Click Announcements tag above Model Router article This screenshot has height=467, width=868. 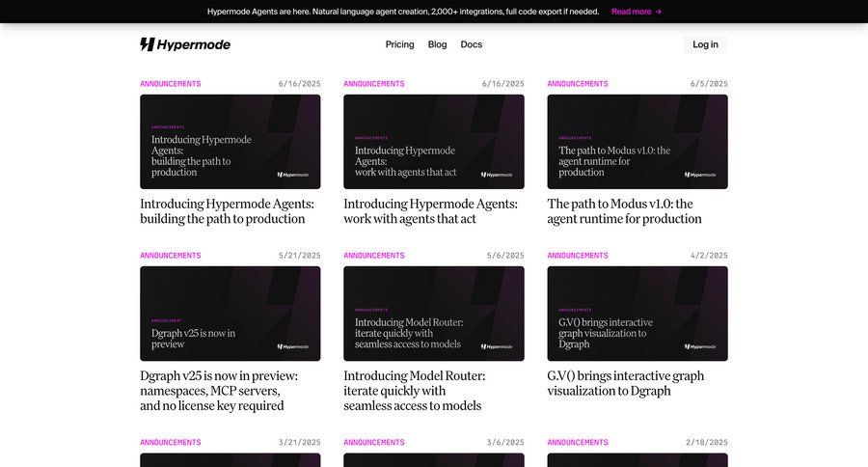click(x=374, y=256)
